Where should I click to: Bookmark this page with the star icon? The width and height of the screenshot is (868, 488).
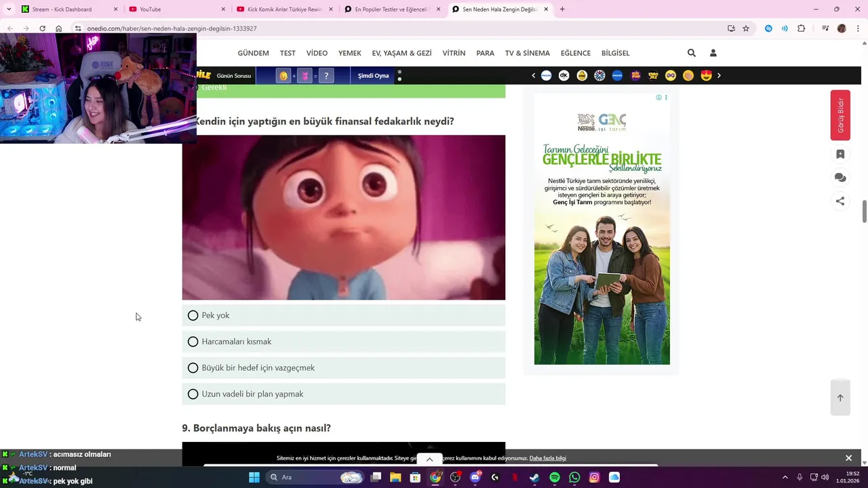tap(746, 28)
